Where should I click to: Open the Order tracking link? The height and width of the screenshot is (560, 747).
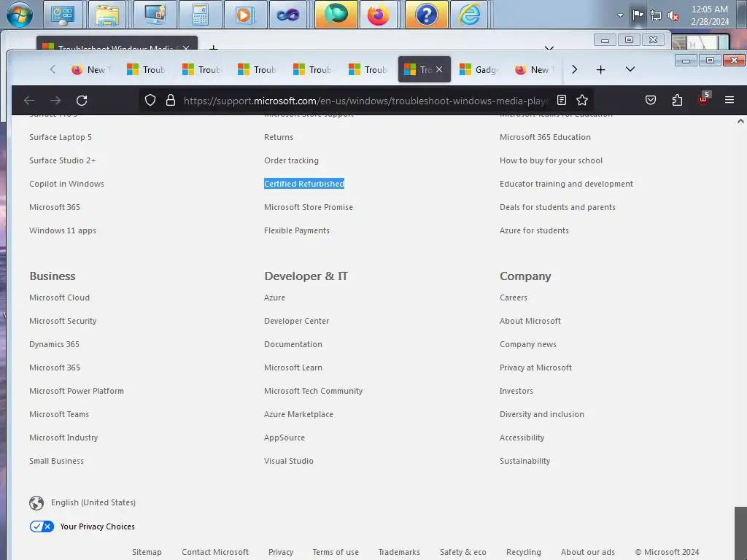(x=292, y=160)
